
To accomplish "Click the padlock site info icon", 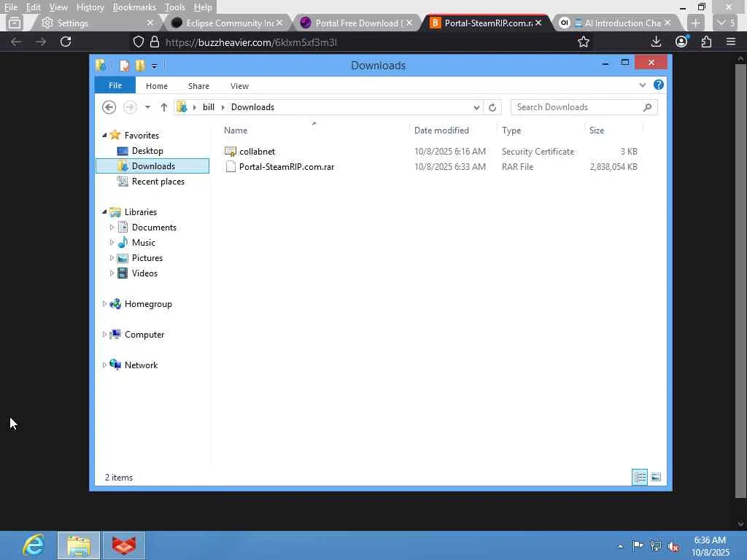I will 155,42.
